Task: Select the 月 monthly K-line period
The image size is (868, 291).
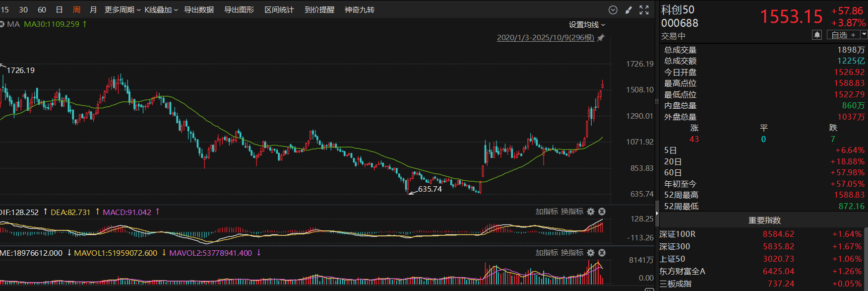Action: pyautogui.click(x=93, y=10)
